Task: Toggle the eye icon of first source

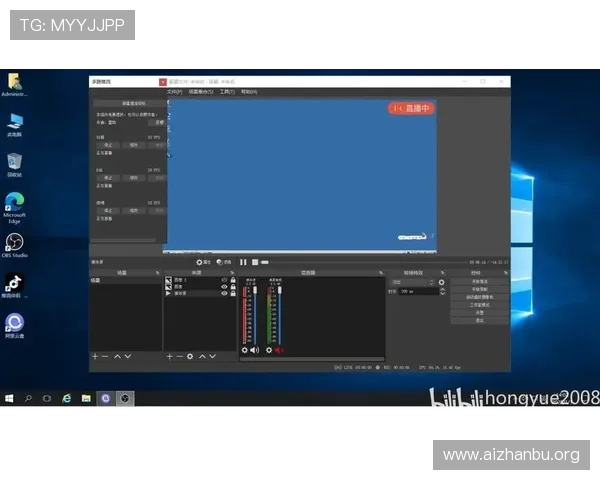Action: [224, 280]
